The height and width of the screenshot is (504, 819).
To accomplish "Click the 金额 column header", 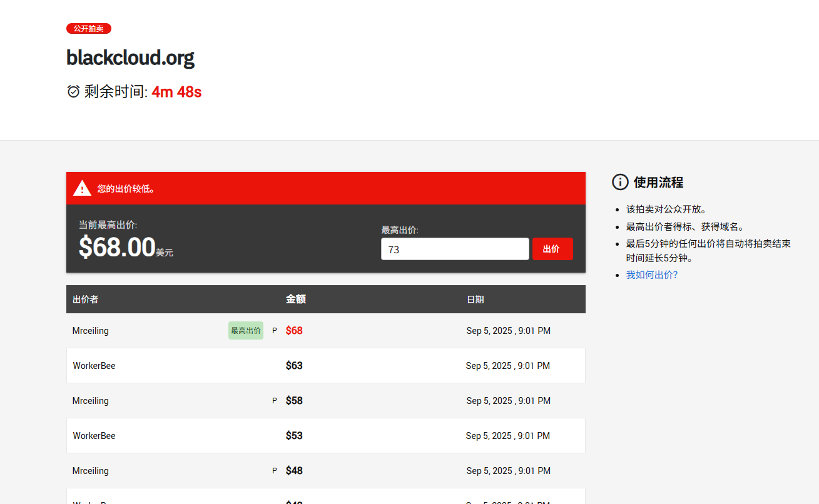I will [296, 300].
